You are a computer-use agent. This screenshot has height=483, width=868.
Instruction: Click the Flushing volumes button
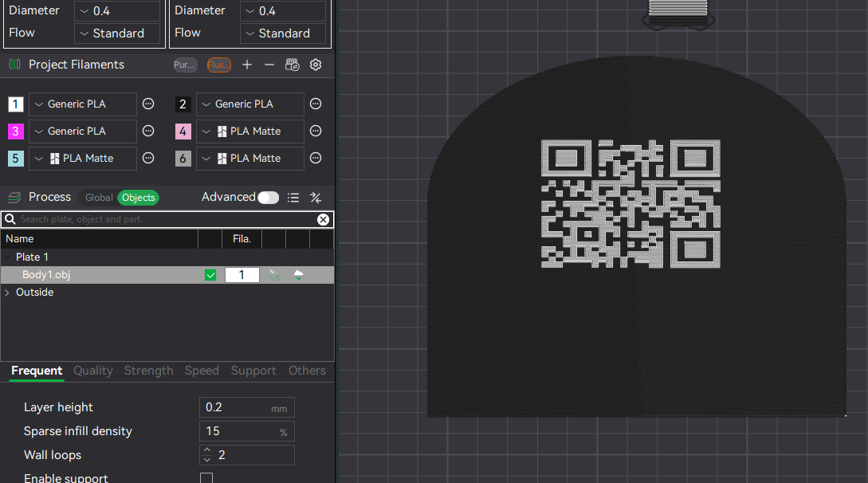[218, 65]
